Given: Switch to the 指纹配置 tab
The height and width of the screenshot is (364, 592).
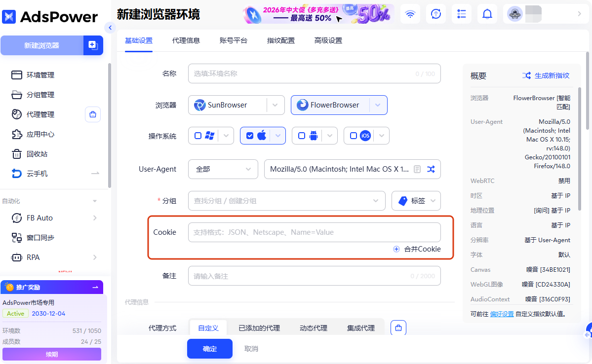Looking at the screenshot, I should pyautogui.click(x=281, y=41).
